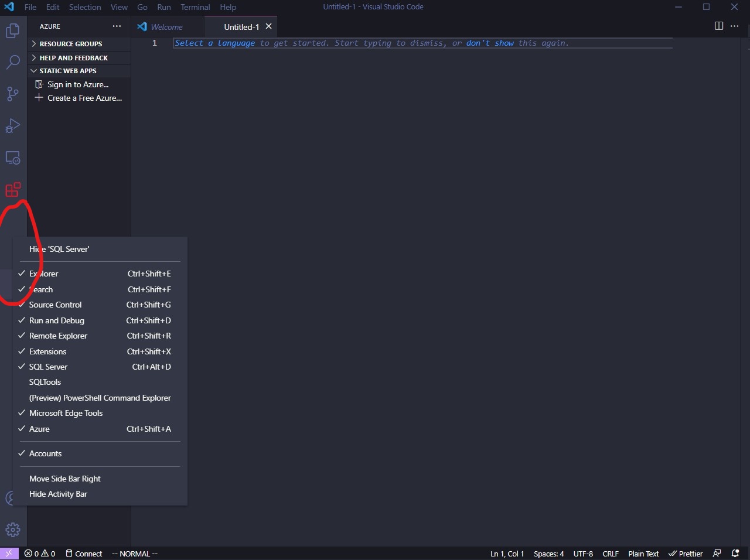The height and width of the screenshot is (560, 750).
Task: Select Hide Activity Bar from the menu
Action: (x=58, y=494)
